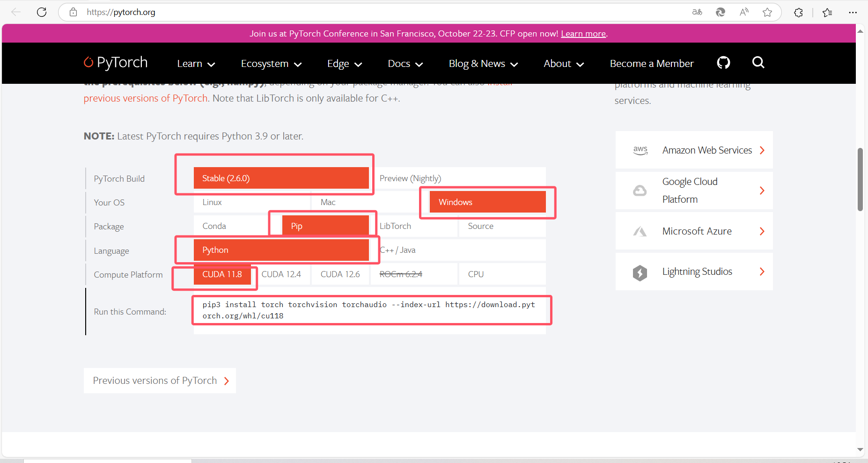Open Amazon Web Services link
Viewport: 868px width, 463px height.
click(x=694, y=150)
